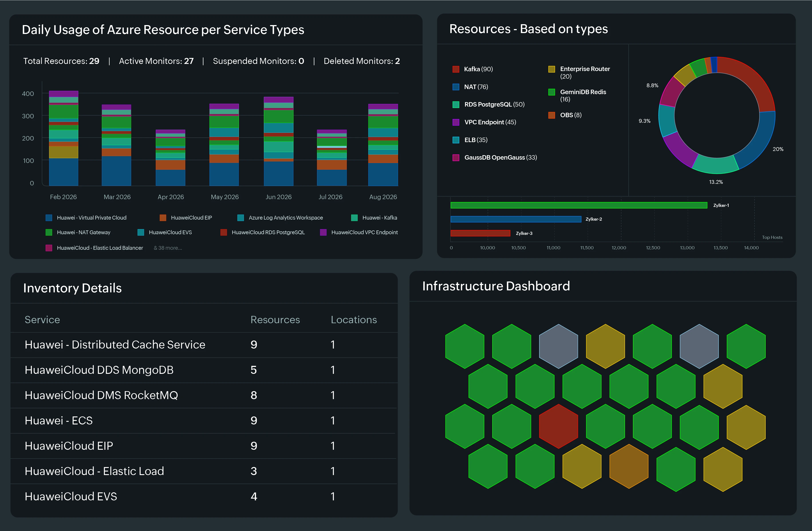The height and width of the screenshot is (531, 812).
Task: Select the GaussDB OpenGauss (33) legend item
Action: [x=495, y=157]
